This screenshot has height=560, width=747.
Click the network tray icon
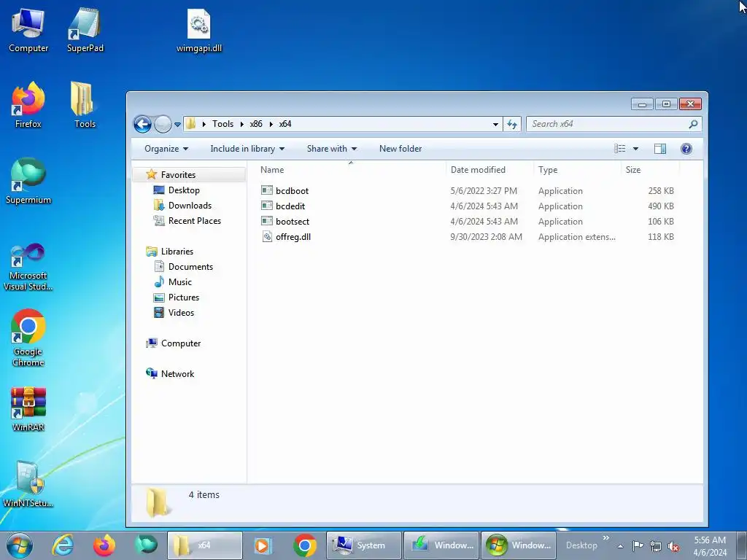point(656,546)
